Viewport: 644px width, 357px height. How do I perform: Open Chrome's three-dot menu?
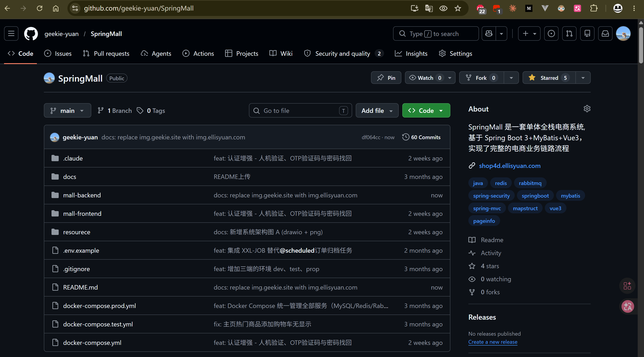634,8
